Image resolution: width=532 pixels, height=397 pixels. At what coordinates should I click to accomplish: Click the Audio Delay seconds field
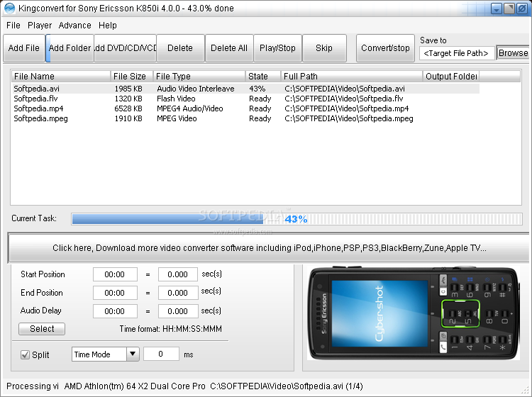point(178,311)
